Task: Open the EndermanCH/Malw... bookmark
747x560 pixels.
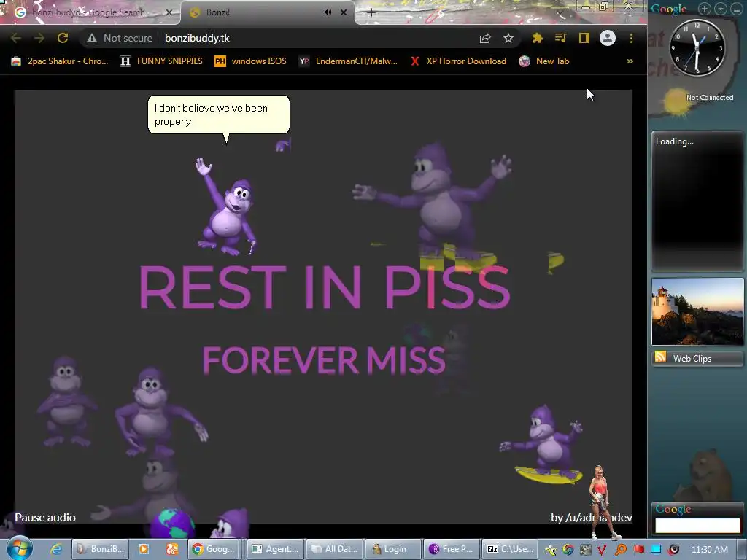Action: (348, 61)
